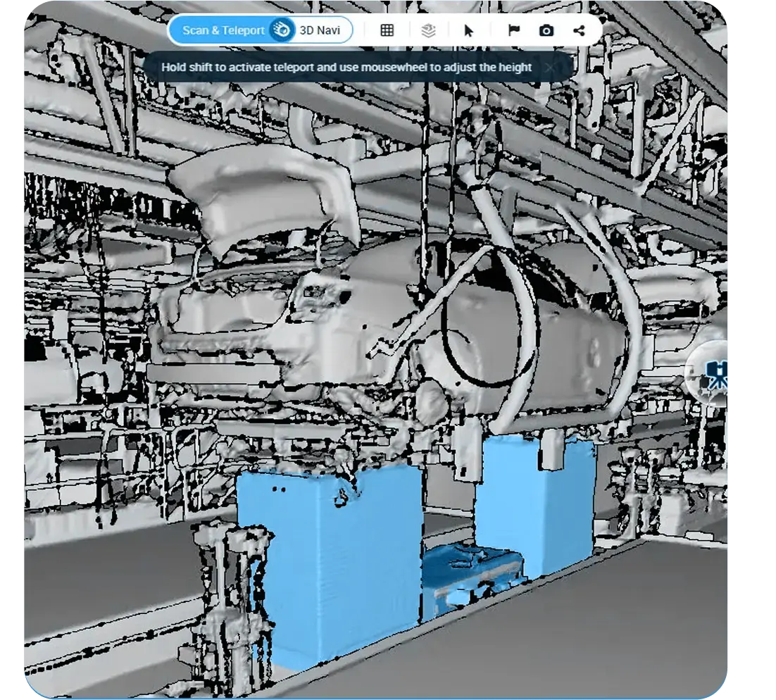Switch to Scan & Teleport mode
Screen dimensions: 776x700
223,30
